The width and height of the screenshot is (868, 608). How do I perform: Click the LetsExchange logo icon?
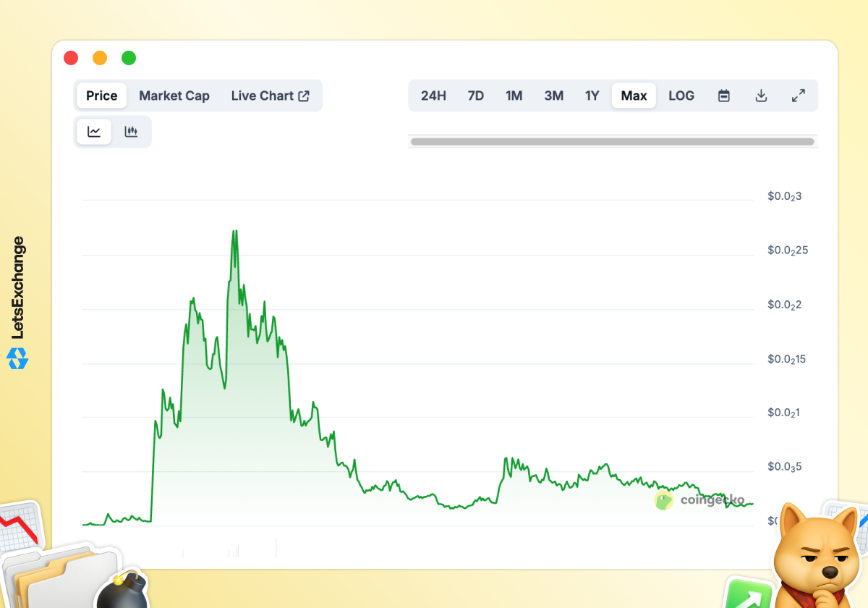[x=17, y=358]
